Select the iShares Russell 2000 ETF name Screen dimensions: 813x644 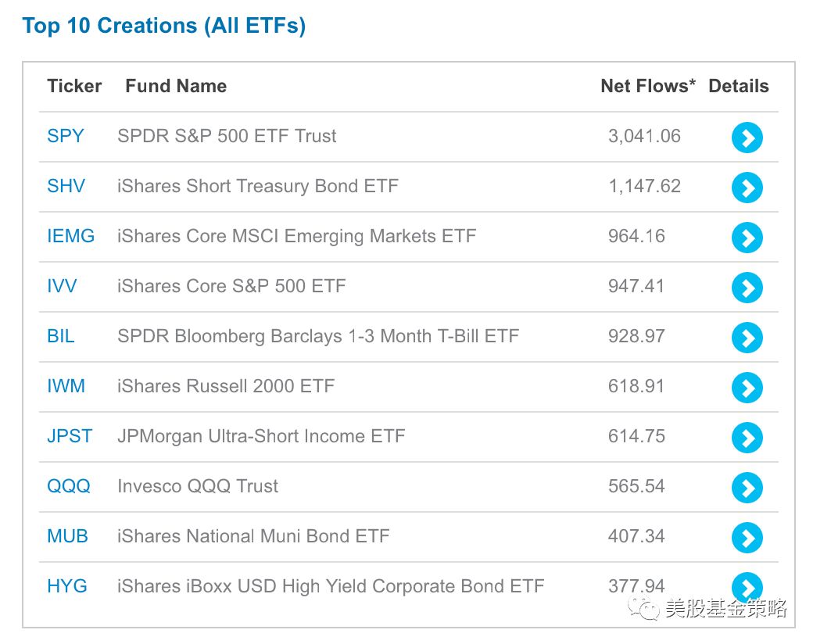coord(226,386)
